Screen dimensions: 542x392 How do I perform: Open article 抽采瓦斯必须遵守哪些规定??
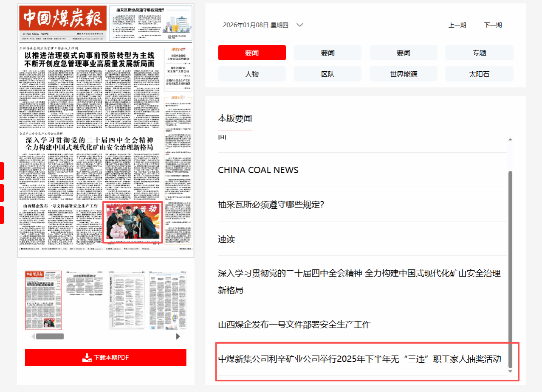(x=271, y=204)
